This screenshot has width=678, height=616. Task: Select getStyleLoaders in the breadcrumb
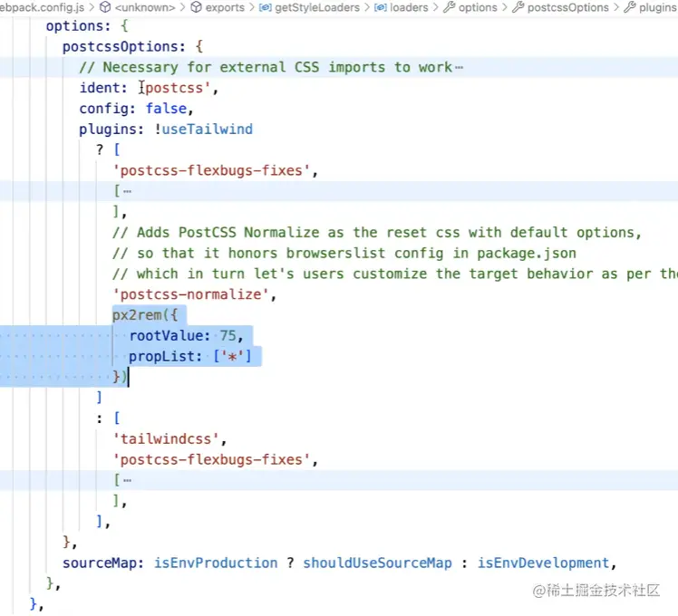click(317, 7)
